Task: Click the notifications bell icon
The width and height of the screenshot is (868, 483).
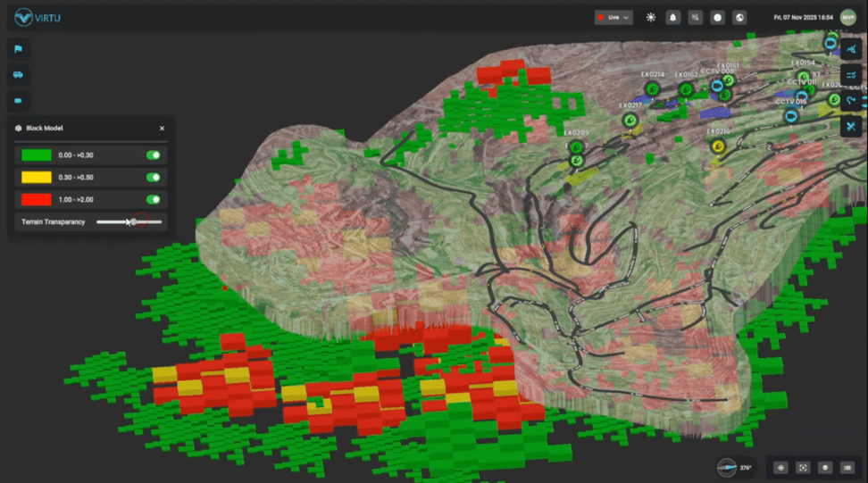Action: pos(672,17)
